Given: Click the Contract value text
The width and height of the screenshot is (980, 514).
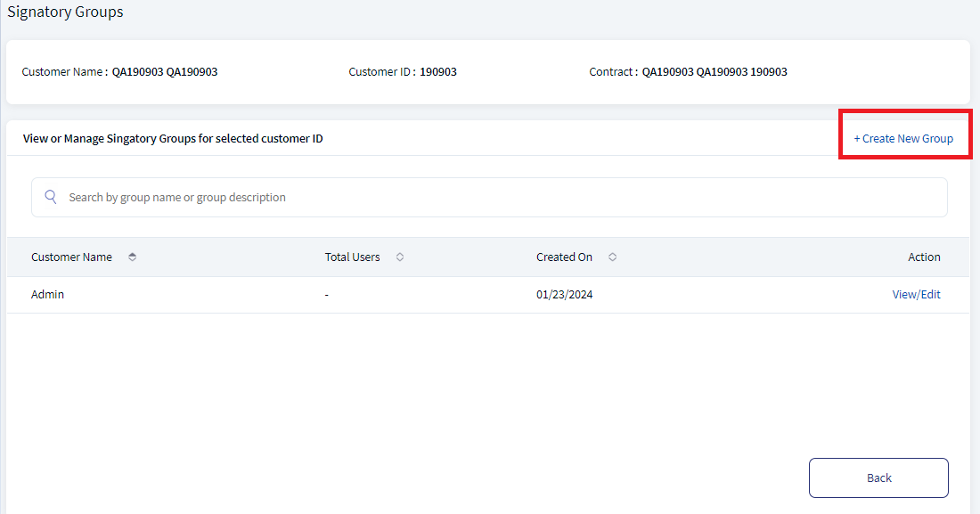Looking at the screenshot, I should [x=715, y=72].
